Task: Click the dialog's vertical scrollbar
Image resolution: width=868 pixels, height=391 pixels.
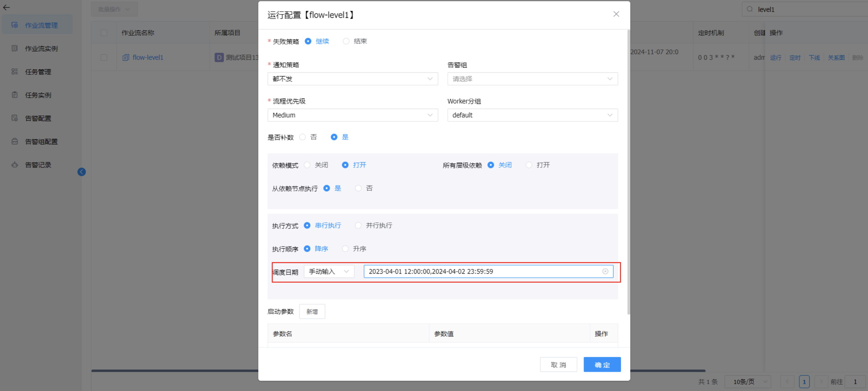Action: tap(629, 171)
